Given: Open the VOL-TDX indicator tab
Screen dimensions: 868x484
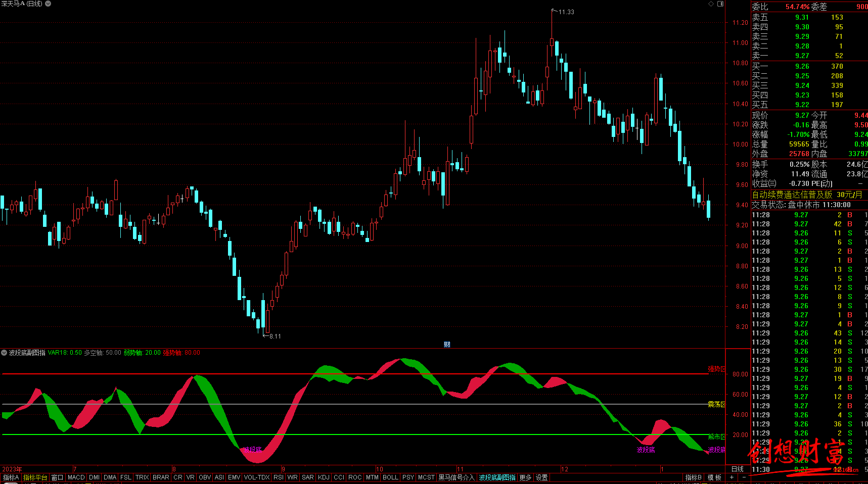Looking at the screenshot, I should 257,477.
